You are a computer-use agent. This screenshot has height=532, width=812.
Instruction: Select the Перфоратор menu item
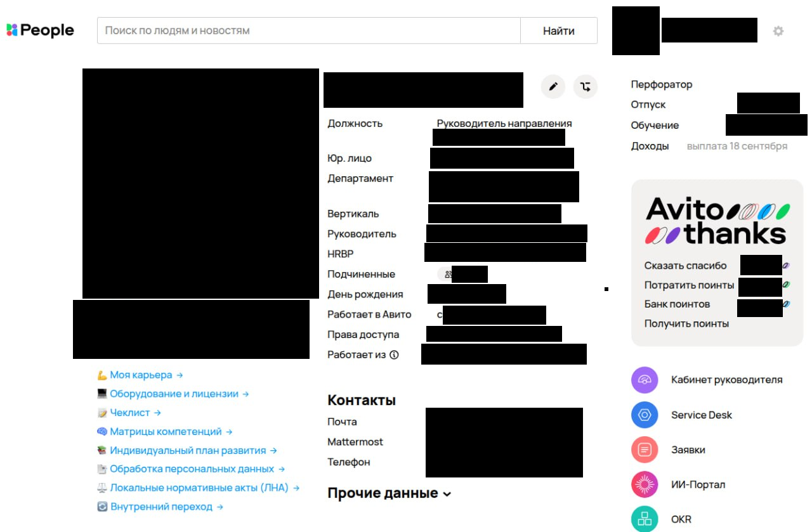point(662,84)
